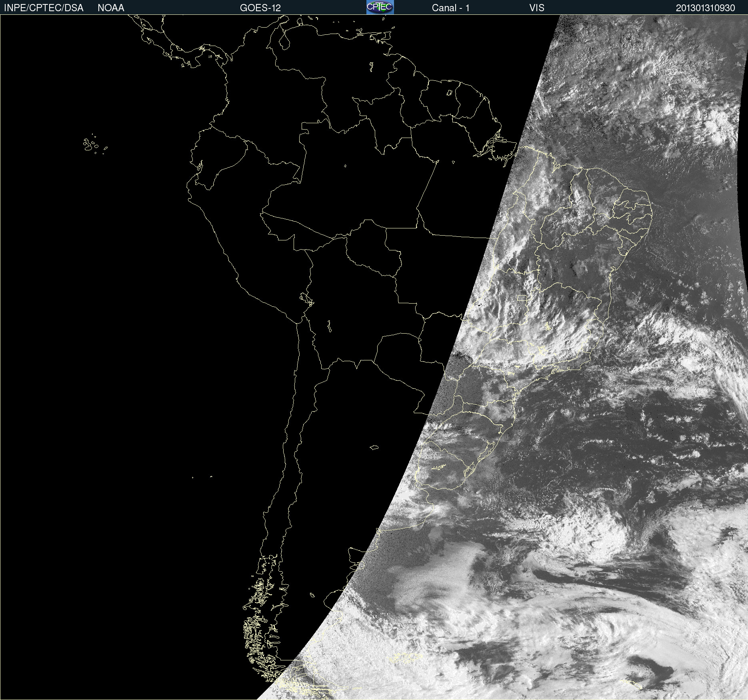This screenshot has height=700, width=748.
Task: Click the NOAA label in header
Action: tap(111, 8)
